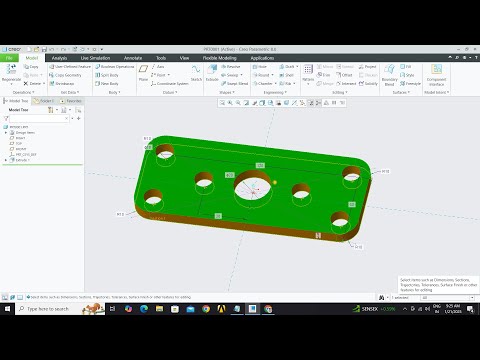The width and height of the screenshot is (480, 360).
Task: Click the Copy button in Operations
Action: coord(31,67)
